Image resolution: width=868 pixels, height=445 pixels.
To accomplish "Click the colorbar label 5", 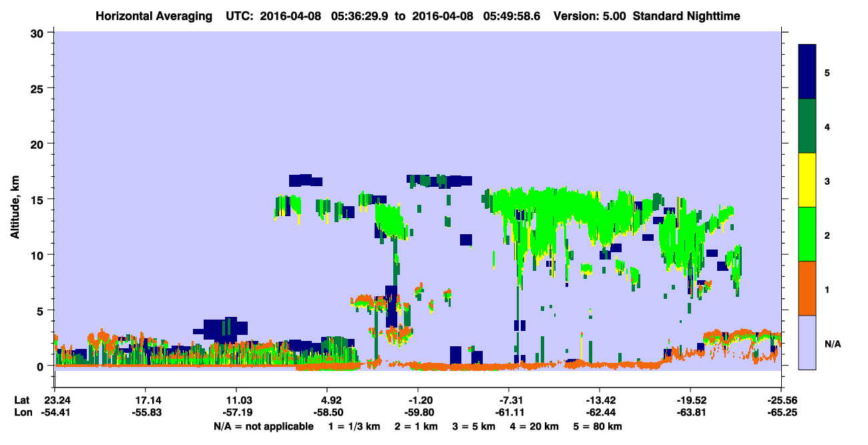I will [x=828, y=72].
